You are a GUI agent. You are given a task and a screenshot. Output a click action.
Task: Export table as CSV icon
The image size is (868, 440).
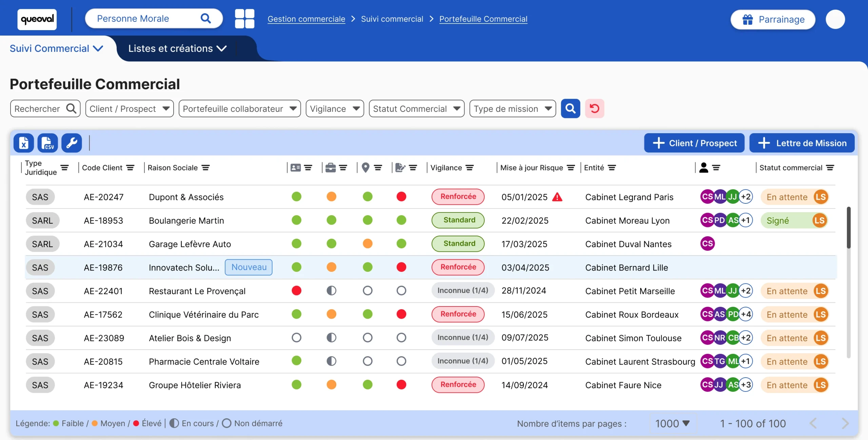point(47,143)
